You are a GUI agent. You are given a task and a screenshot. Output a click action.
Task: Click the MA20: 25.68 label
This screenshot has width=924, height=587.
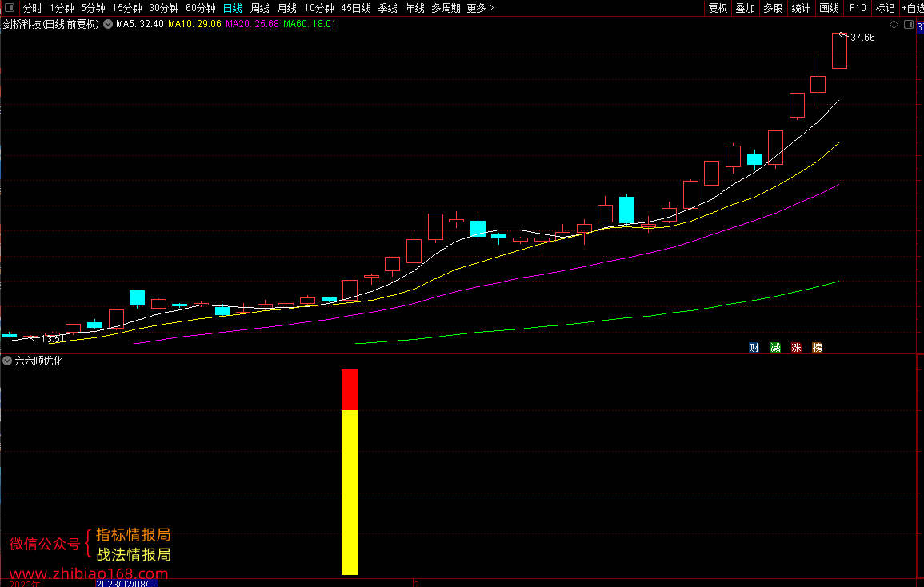tap(252, 24)
